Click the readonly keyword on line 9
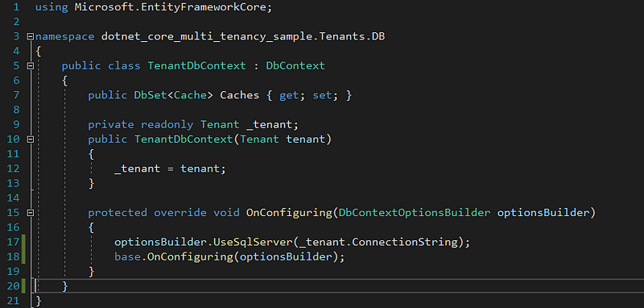644x308 pixels. 167,125
